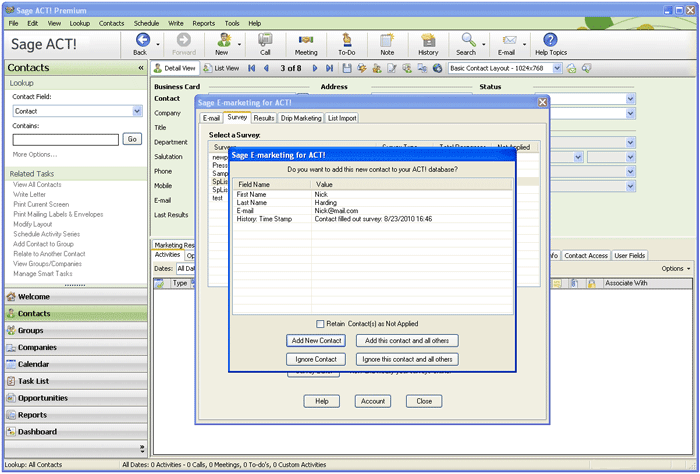The width and height of the screenshot is (700, 474).
Task: Open the Options dropdown in Activities
Action: pyautogui.click(x=676, y=269)
